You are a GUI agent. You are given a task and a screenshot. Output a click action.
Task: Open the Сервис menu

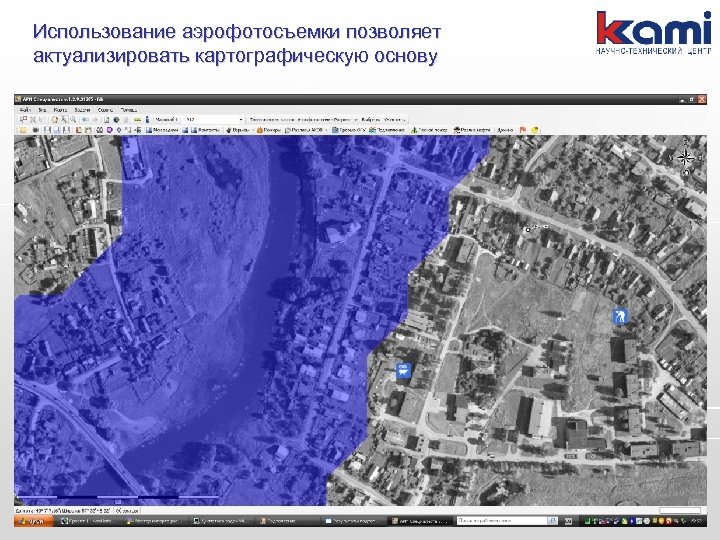105,110
